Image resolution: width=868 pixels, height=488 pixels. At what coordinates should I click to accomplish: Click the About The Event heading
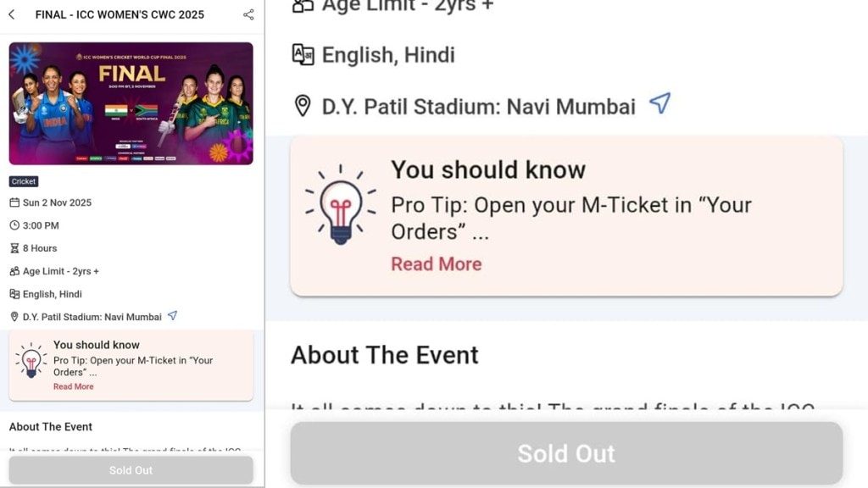[384, 355]
